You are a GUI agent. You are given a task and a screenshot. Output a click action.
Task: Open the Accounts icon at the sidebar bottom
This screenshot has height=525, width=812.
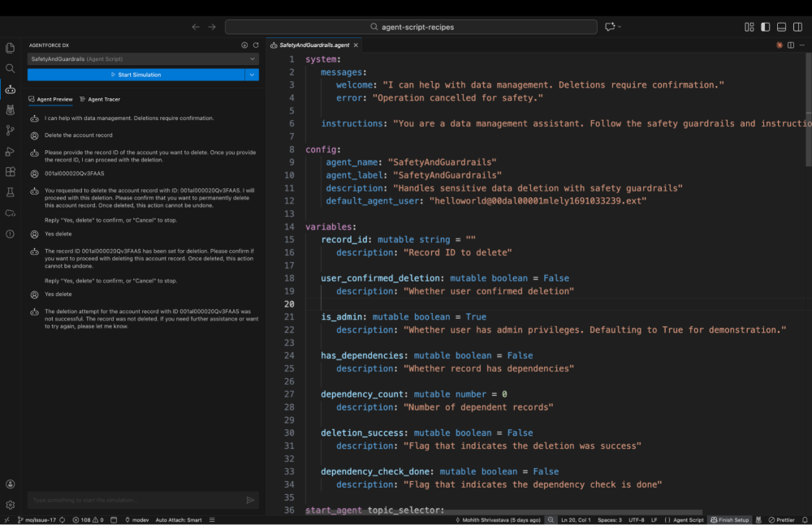(10, 485)
